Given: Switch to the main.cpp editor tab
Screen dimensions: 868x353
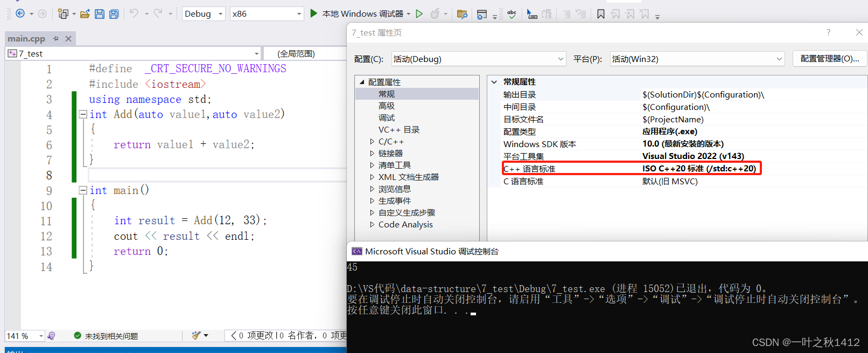Looking at the screenshot, I should pyautogui.click(x=26, y=39).
